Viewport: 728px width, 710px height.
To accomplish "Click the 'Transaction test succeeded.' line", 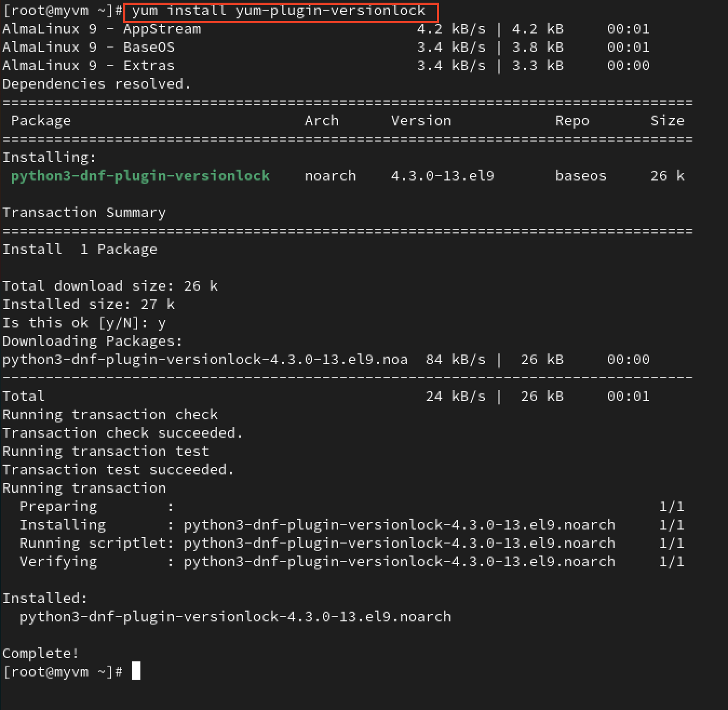I will (118, 470).
